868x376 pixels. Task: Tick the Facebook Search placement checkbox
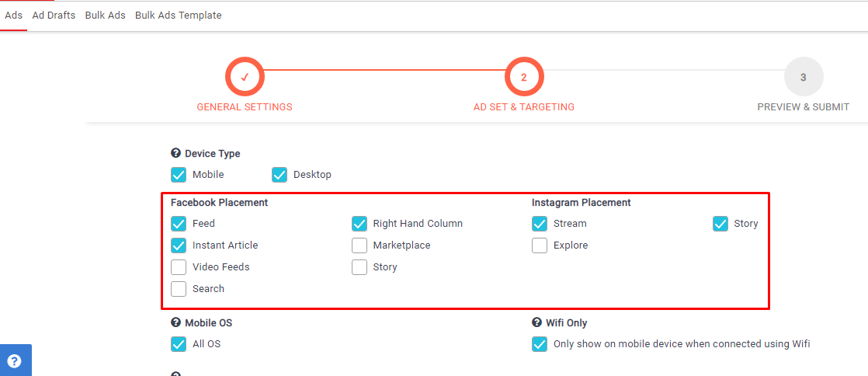tap(179, 289)
